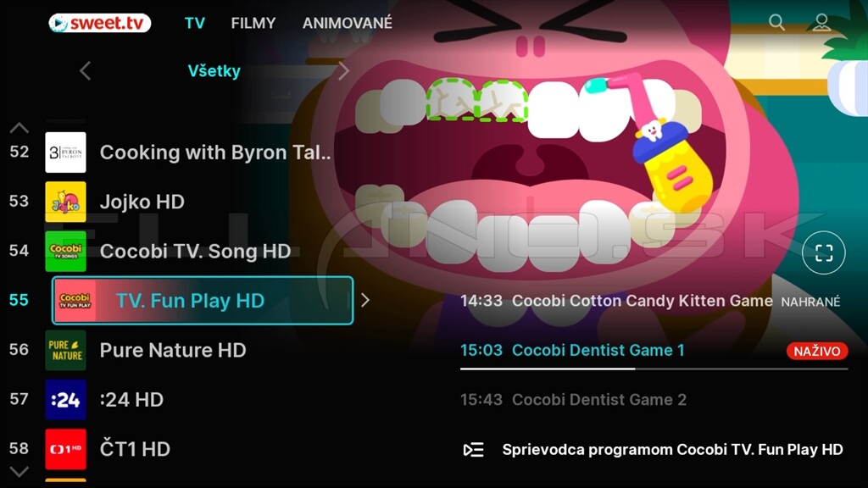Viewport: 868px width, 488px height.
Task: Switch to the FILMY tab
Action: 253,23
